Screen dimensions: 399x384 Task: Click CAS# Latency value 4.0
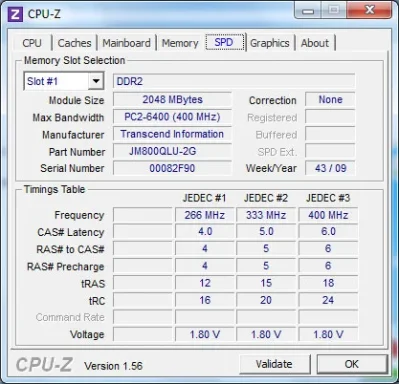click(x=205, y=232)
